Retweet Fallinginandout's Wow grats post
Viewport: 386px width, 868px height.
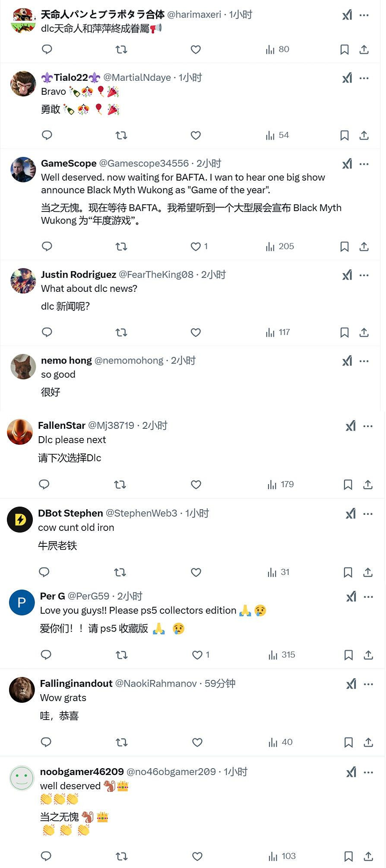click(122, 743)
